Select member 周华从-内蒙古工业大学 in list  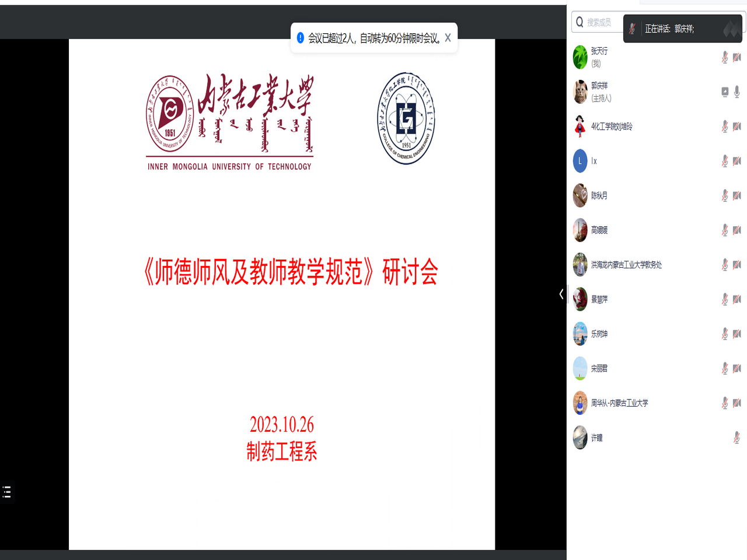tap(619, 403)
